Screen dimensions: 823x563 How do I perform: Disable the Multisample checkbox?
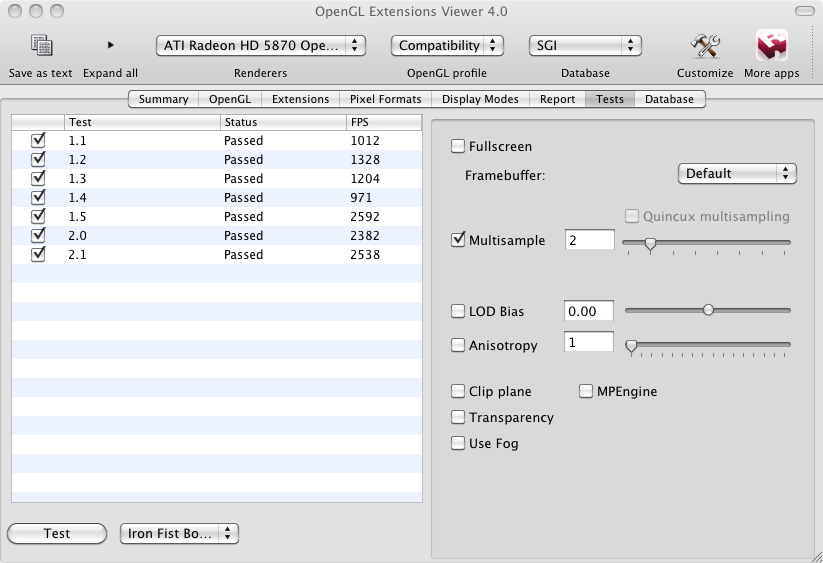(x=458, y=240)
